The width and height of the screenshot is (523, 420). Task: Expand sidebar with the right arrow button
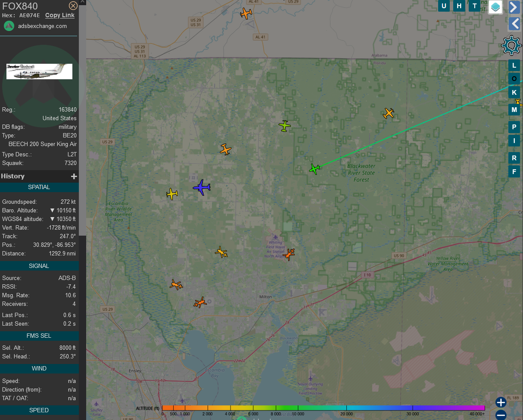[x=514, y=7]
